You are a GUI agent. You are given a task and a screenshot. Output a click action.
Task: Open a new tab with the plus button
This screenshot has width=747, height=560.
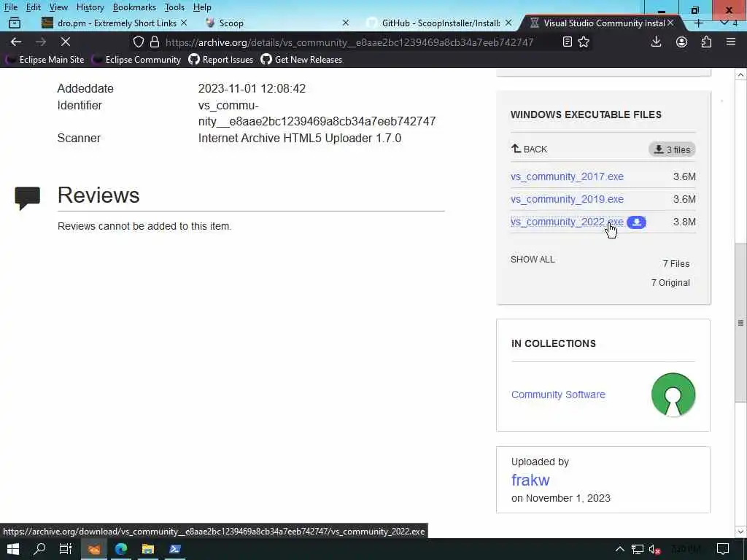point(698,23)
